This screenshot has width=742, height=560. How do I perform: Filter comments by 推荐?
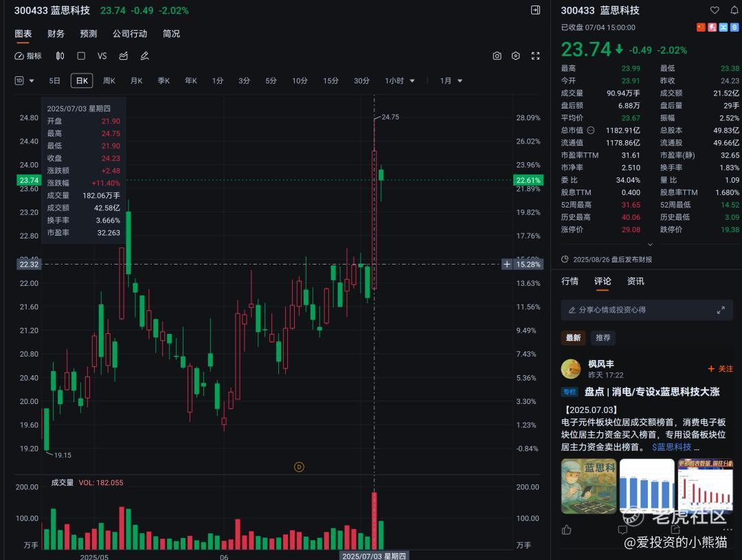603,338
